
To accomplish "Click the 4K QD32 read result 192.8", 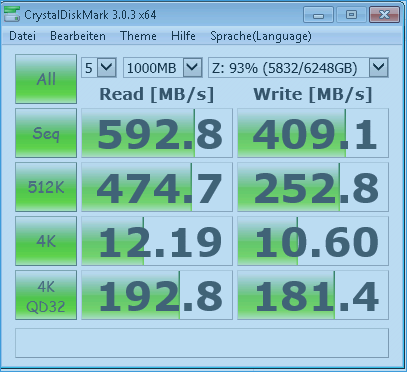I will (157, 295).
